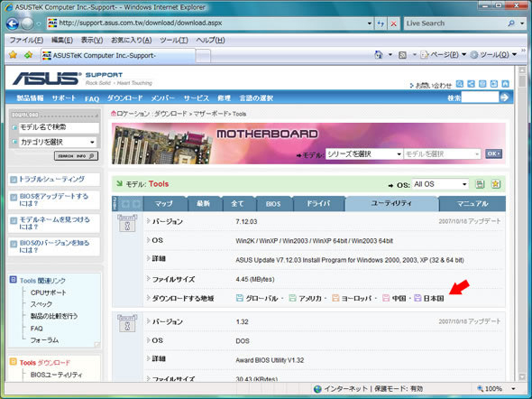The image size is (532, 399).
Task: Click the browser Back arrow button
Action: [13, 23]
